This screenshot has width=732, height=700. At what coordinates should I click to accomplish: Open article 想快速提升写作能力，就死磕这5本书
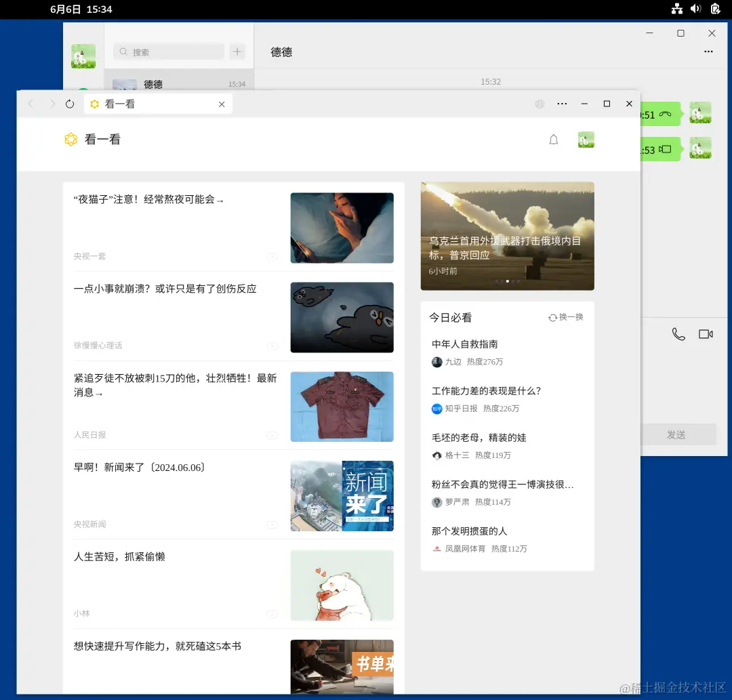[157, 646]
